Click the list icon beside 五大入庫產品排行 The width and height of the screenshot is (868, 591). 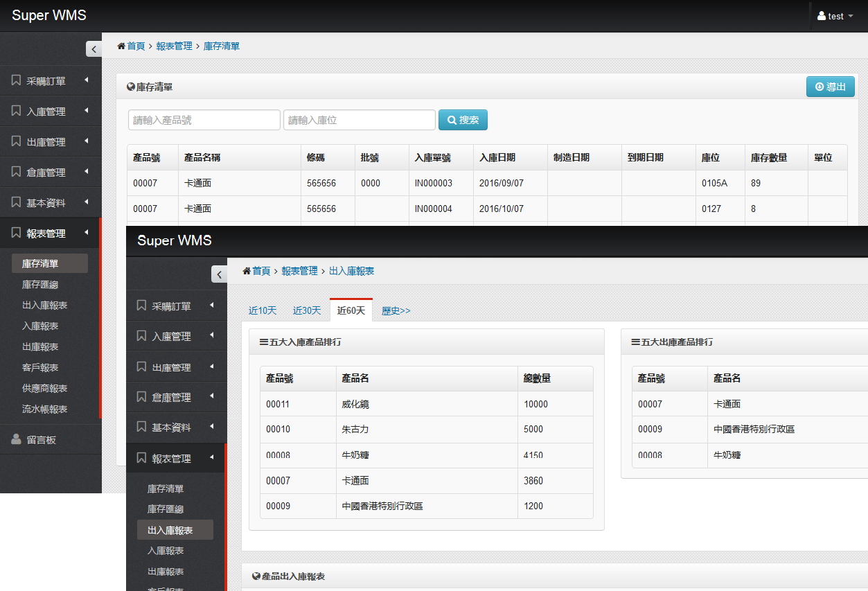coord(263,342)
